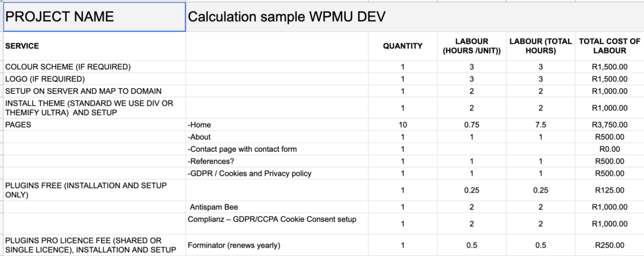Click the 'Calculation sample WPMU DEV' cell
Image resolution: width=644 pixels, height=256 pixels.
[415, 17]
